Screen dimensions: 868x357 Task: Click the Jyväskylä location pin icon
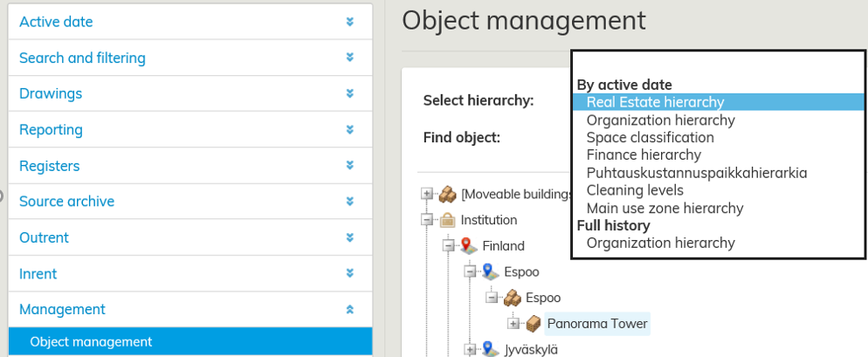(490, 349)
